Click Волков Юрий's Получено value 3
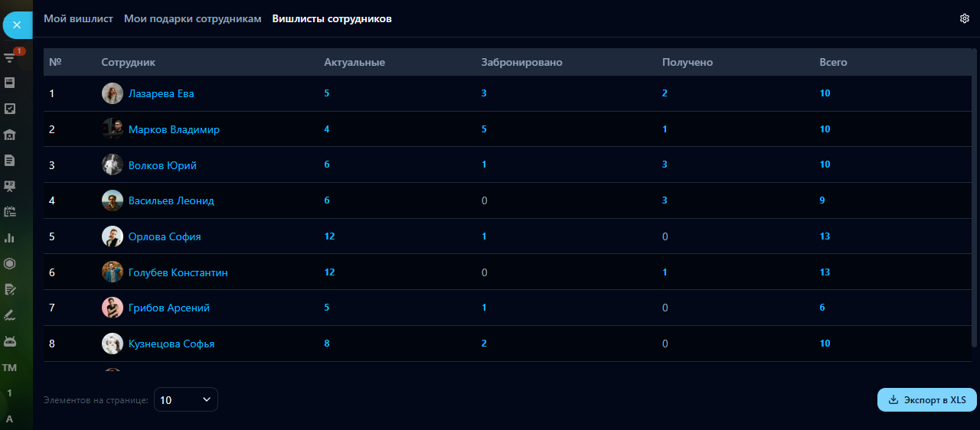 (665, 165)
